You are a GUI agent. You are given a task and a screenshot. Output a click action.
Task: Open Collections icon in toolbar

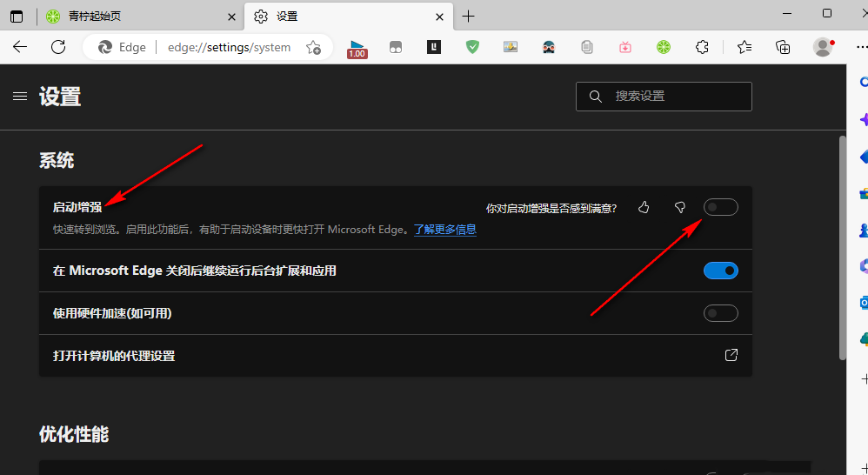point(783,47)
